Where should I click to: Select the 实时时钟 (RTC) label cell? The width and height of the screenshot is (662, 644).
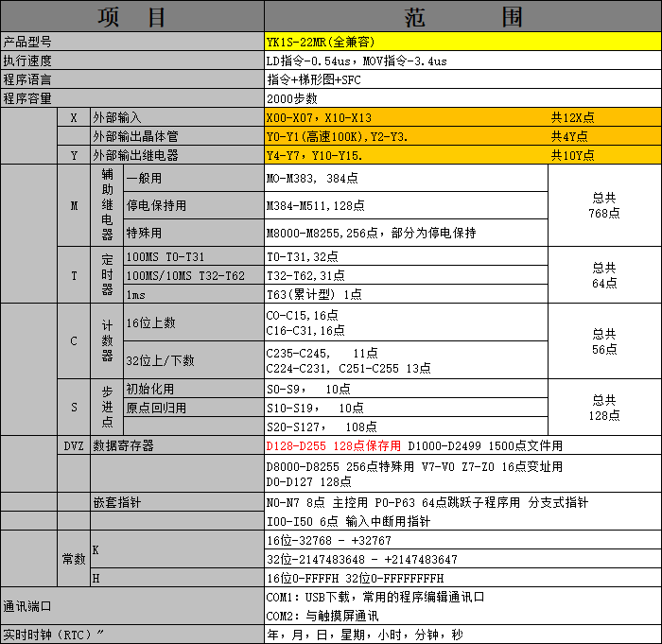tap(131, 635)
